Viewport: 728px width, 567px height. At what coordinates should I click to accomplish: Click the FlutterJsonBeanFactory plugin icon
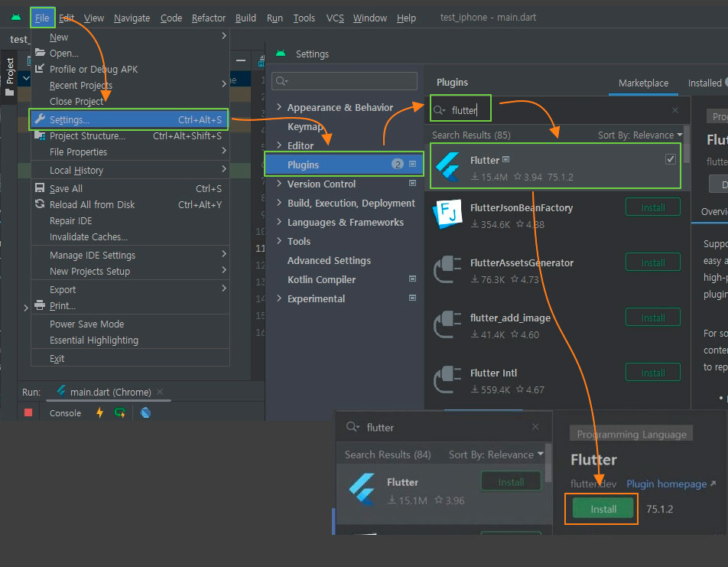point(447,213)
